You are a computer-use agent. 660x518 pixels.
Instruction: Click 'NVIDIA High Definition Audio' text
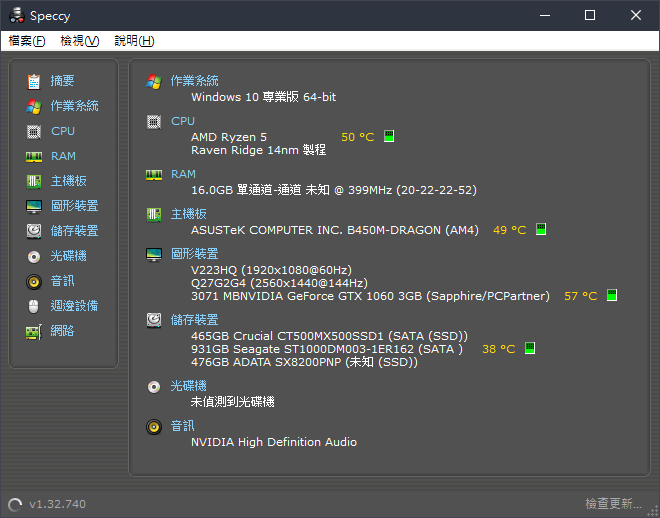tap(274, 442)
